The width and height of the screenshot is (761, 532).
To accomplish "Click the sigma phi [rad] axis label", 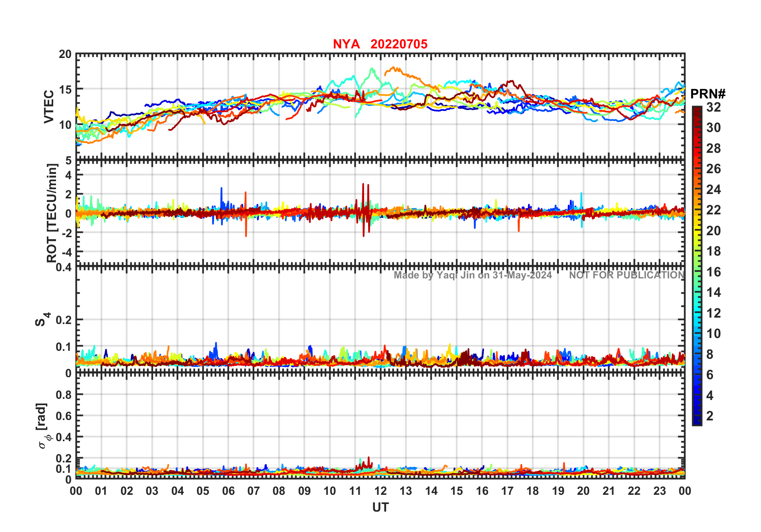I will (x=42, y=426).
